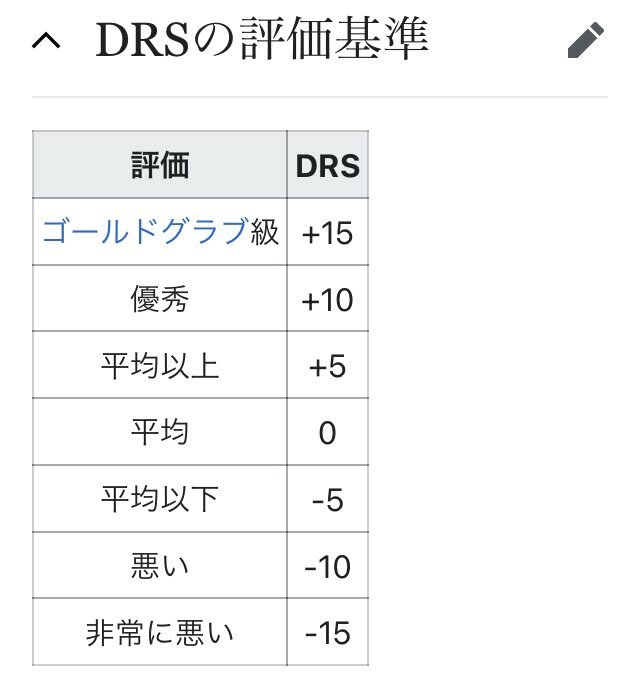Viewport: 640px width, 696px height.
Task: Click the -15 value cell
Action: [x=328, y=632]
